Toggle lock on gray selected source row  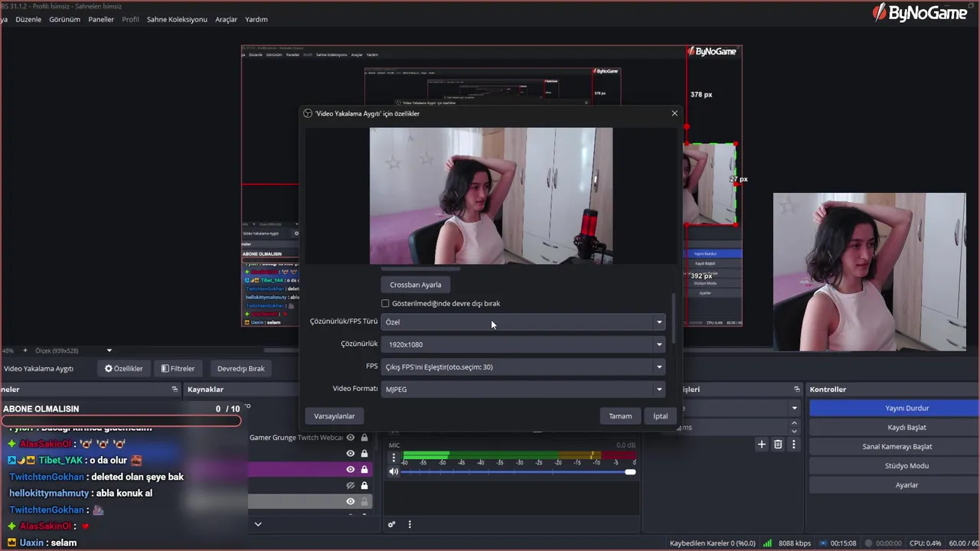[364, 501]
